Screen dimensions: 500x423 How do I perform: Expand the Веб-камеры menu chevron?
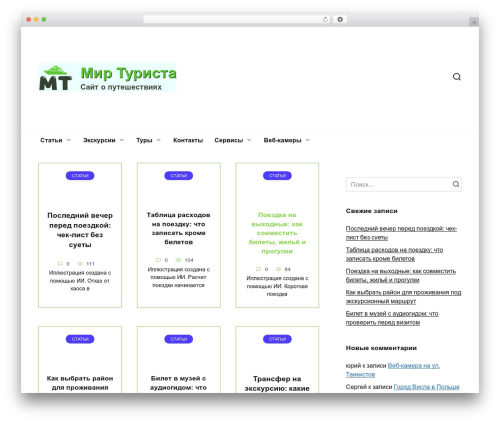tap(308, 140)
